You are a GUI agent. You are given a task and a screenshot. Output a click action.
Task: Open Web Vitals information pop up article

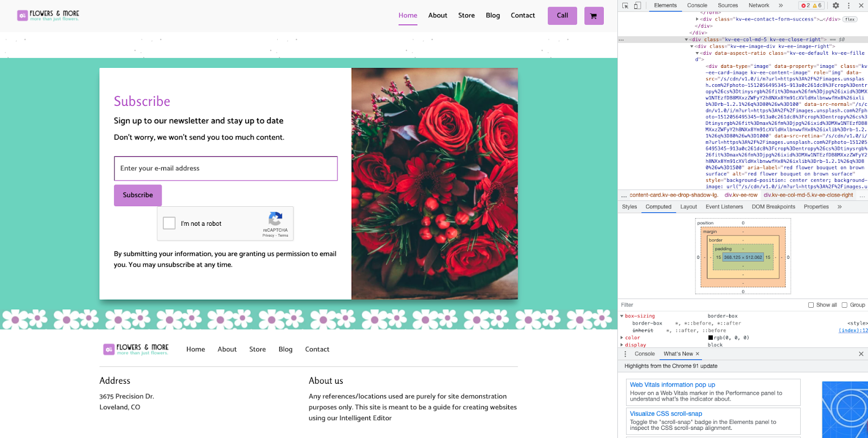tap(672, 385)
